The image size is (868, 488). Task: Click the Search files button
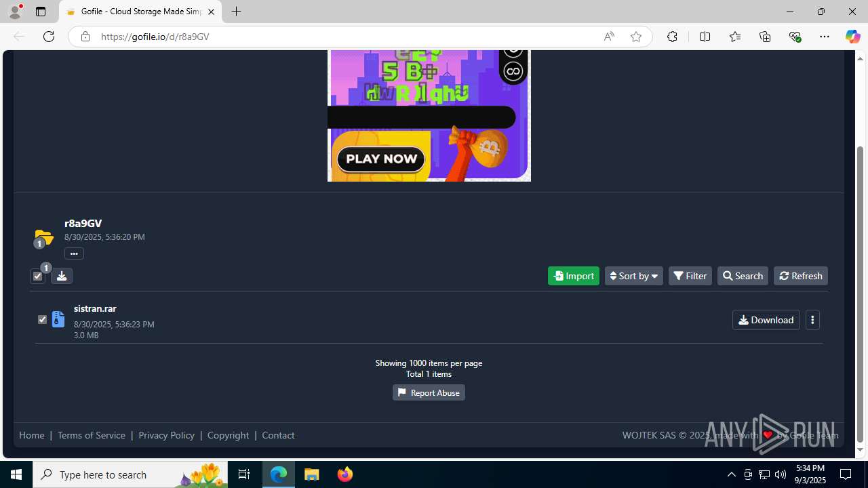click(x=743, y=276)
